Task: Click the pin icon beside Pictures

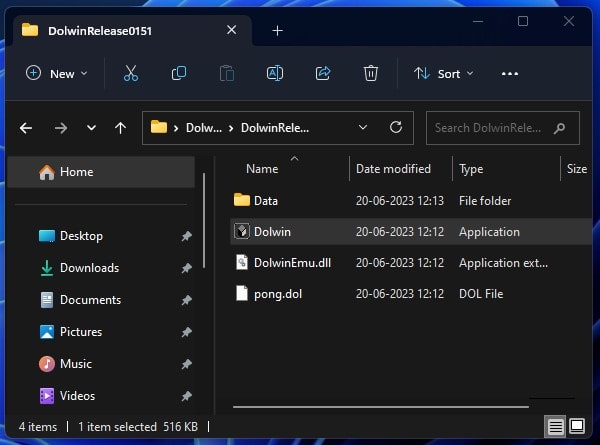Action: pyautogui.click(x=186, y=332)
